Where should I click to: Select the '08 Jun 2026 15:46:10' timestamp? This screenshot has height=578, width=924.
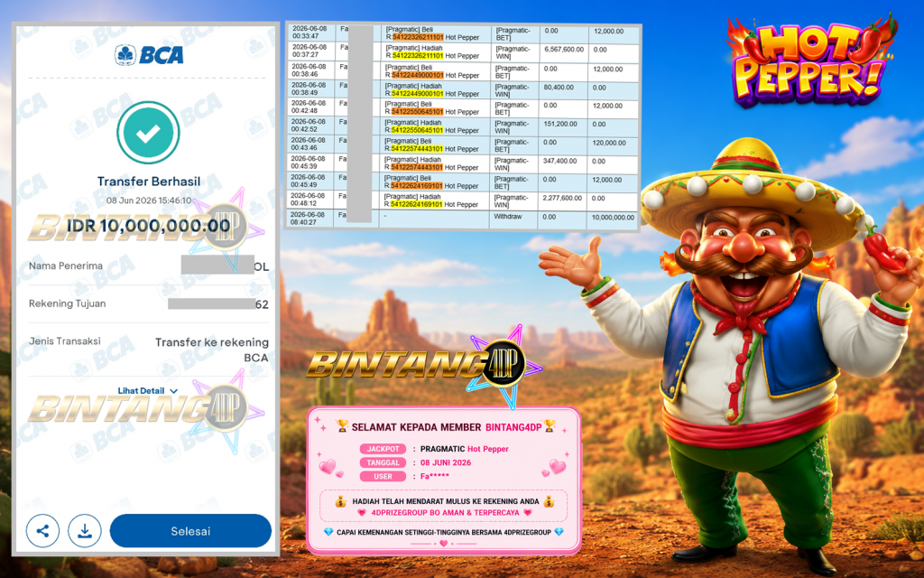[149, 200]
